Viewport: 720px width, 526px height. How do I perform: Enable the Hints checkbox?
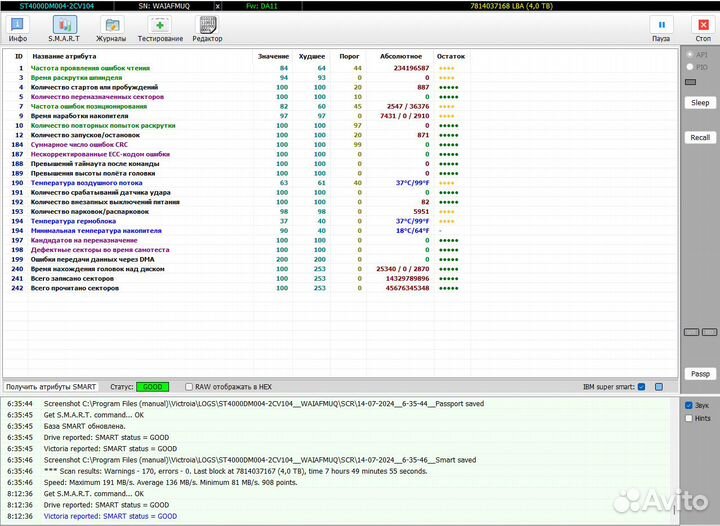pyautogui.click(x=688, y=419)
